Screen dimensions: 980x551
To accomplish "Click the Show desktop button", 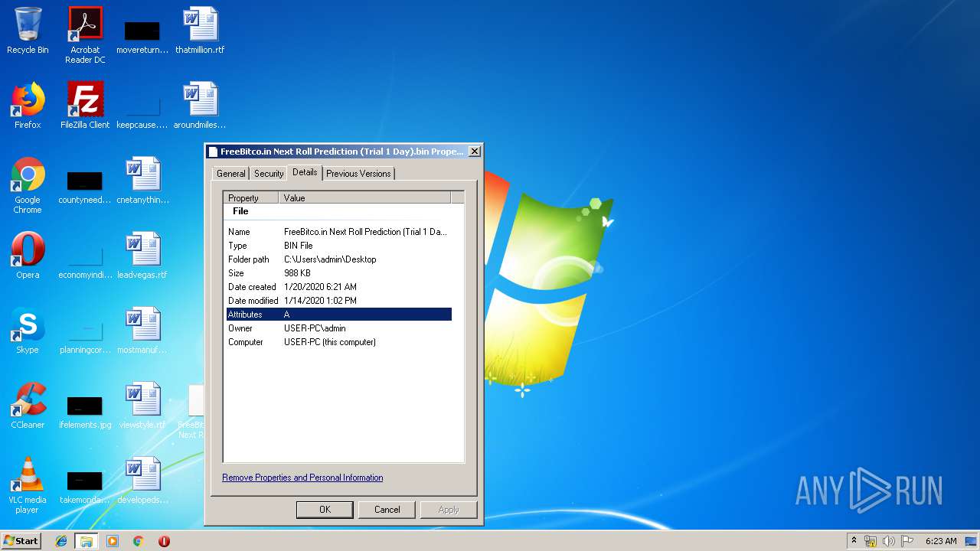I will point(972,541).
